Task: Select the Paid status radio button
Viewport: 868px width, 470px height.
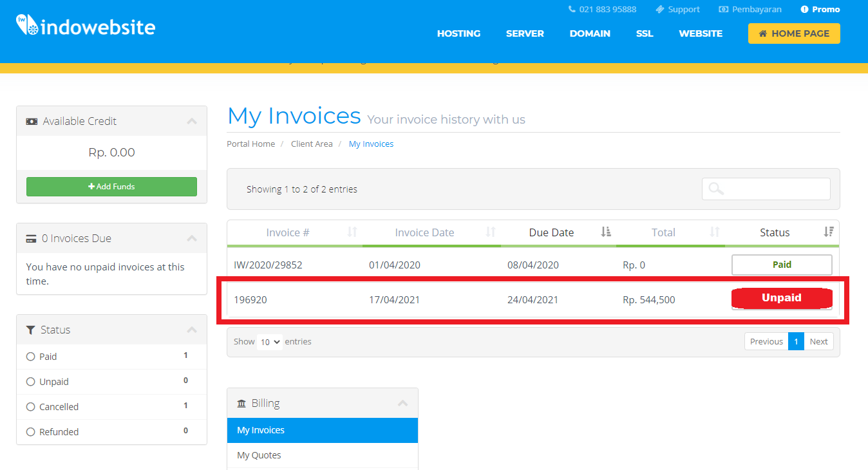Action: coord(32,356)
